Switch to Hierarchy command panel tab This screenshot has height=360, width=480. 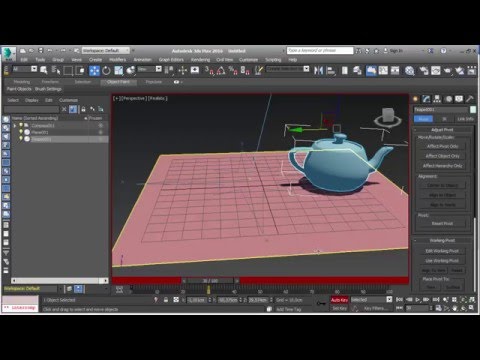coord(437,99)
